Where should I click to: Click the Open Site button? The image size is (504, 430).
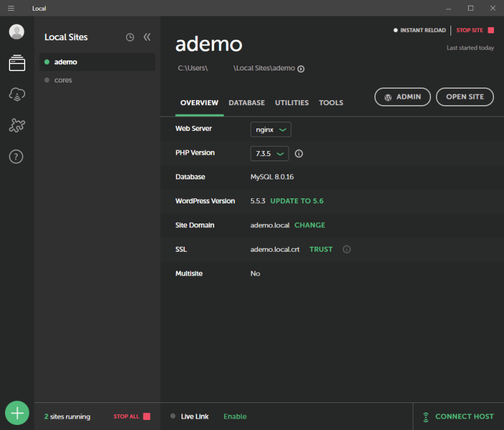pyautogui.click(x=465, y=97)
